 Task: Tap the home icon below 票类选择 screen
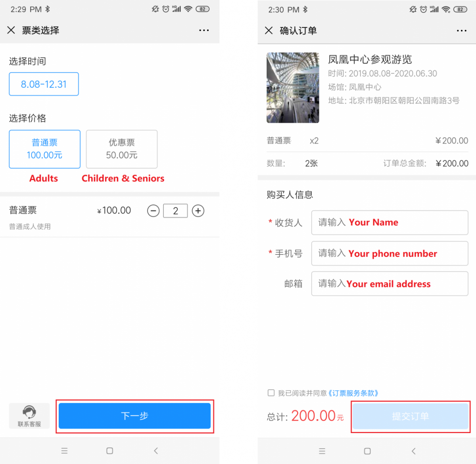(x=110, y=451)
